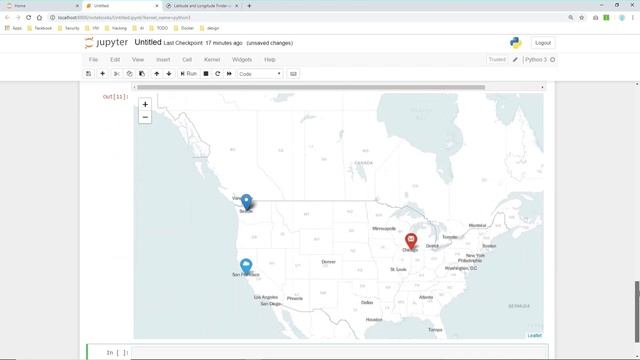Paste cells below icon
This screenshot has height=360, width=640.
point(142,74)
